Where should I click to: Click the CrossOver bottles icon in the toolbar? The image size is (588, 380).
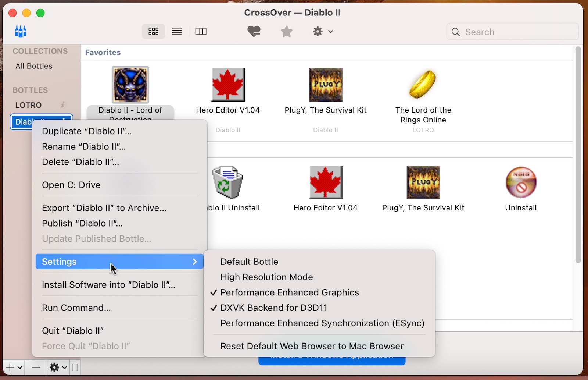pos(21,32)
